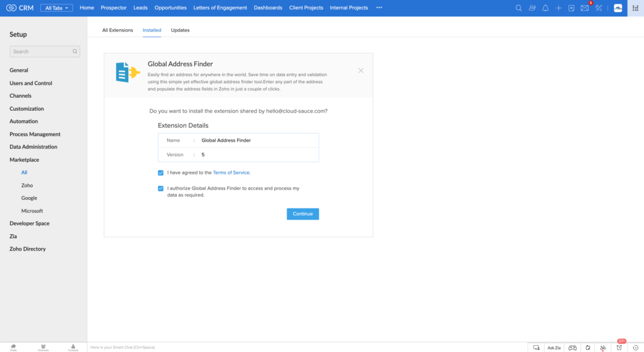This screenshot has width=644, height=352.
Task: Select Google under Marketplace
Action: pyautogui.click(x=29, y=198)
